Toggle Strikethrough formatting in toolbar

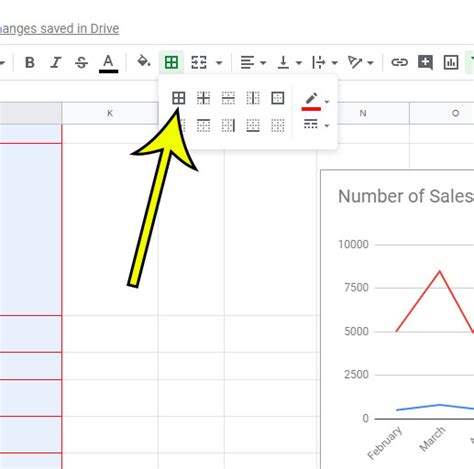coord(81,62)
